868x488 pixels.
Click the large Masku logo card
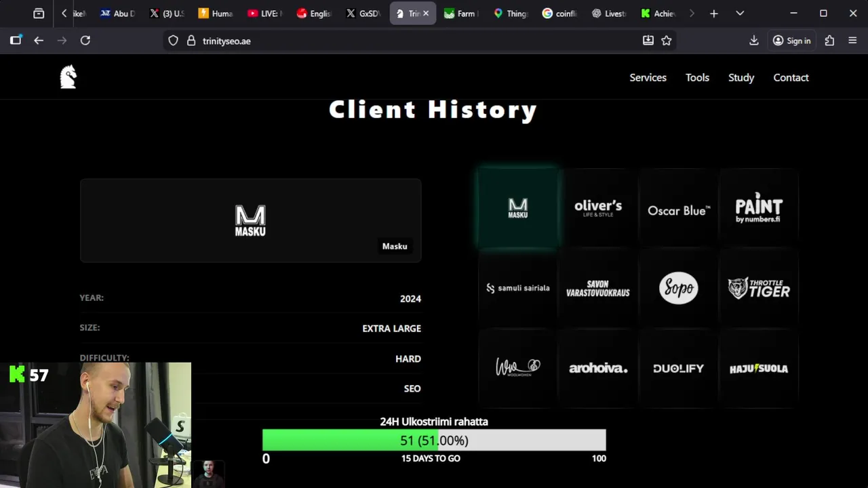pyautogui.click(x=250, y=220)
